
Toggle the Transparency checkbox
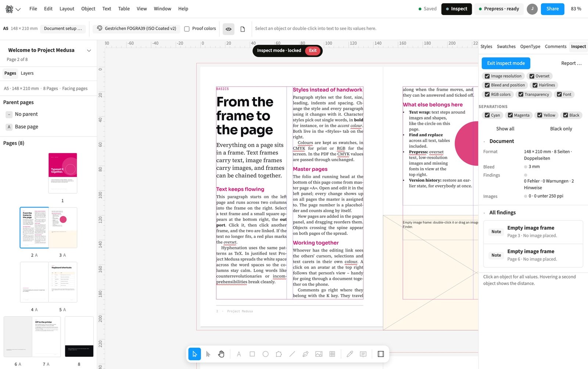[521, 95]
